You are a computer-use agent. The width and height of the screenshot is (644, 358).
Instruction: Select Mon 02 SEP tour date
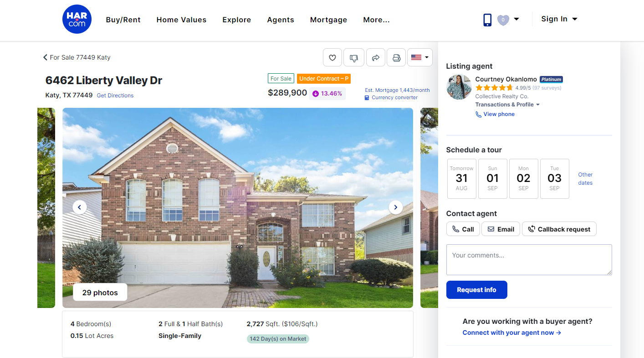pyautogui.click(x=524, y=179)
